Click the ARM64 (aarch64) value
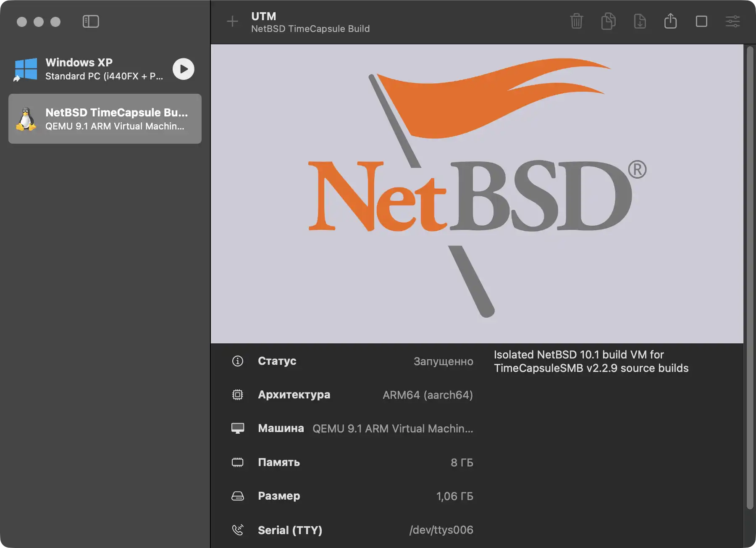 pos(428,395)
